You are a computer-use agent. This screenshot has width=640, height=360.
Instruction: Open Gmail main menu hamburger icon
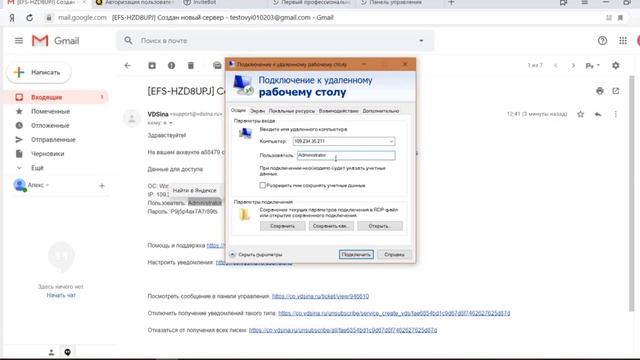(19, 40)
